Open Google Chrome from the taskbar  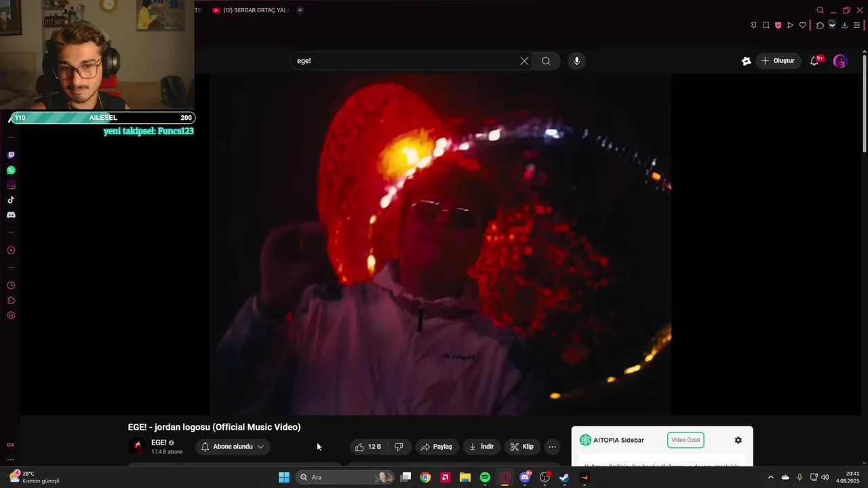(x=425, y=477)
